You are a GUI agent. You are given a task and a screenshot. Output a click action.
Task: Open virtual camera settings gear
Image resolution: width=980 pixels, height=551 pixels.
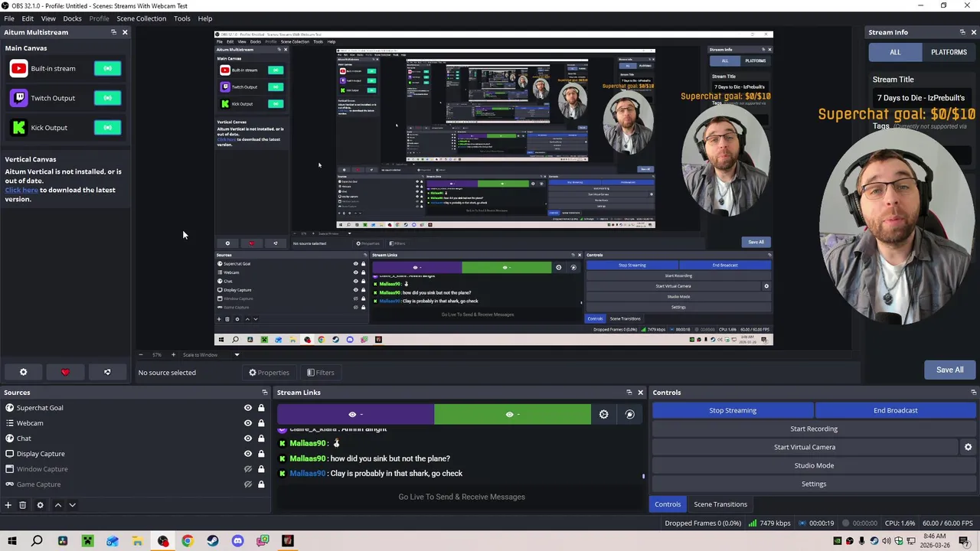coord(968,447)
